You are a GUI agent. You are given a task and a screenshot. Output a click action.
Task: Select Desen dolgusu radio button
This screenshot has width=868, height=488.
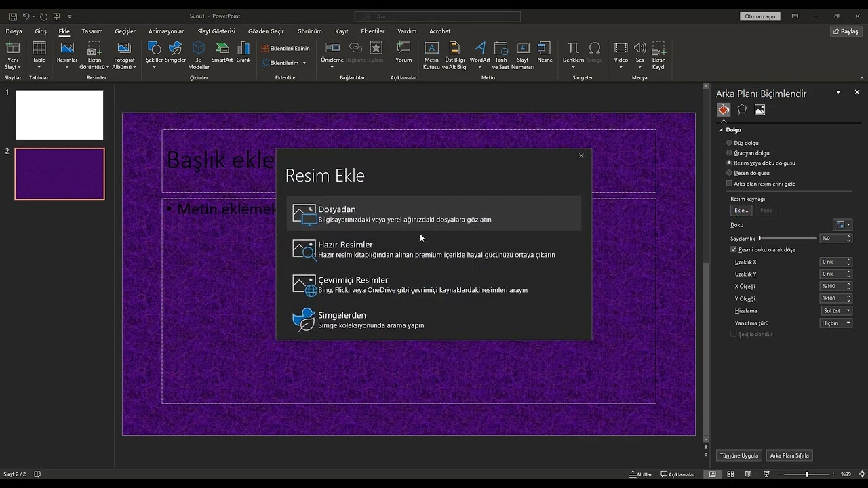[730, 173]
